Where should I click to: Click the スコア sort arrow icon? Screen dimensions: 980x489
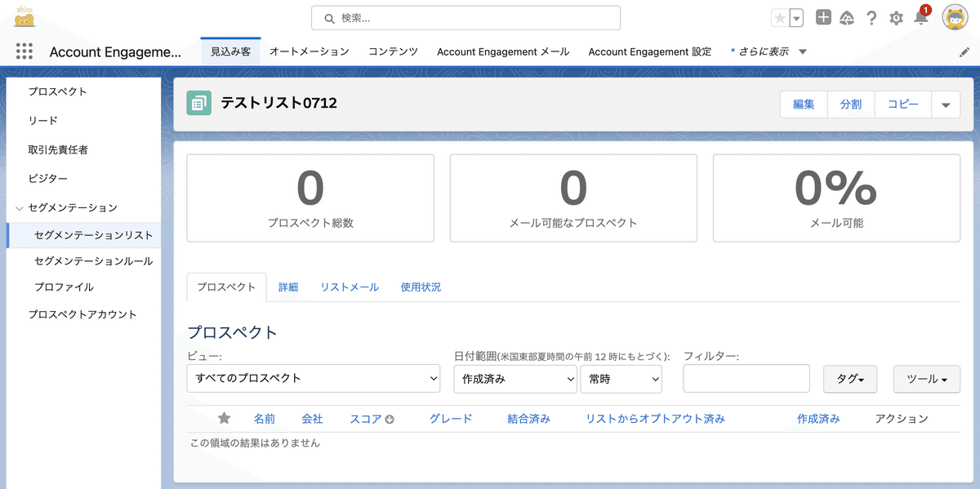point(390,420)
